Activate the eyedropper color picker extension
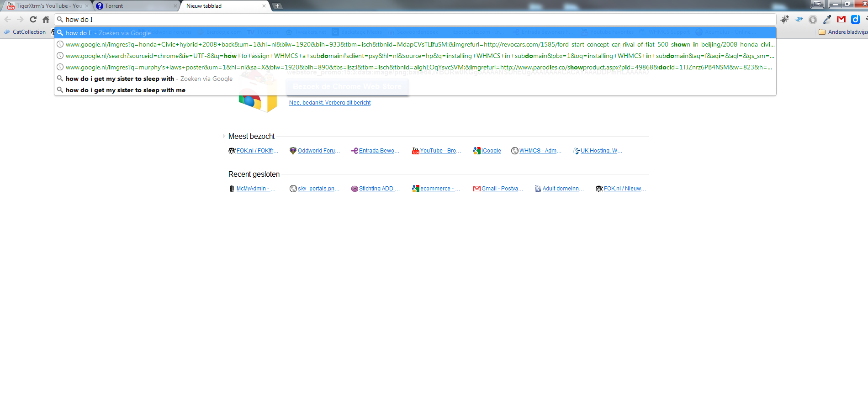This screenshot has width=868, height=411. pos(827,19)
